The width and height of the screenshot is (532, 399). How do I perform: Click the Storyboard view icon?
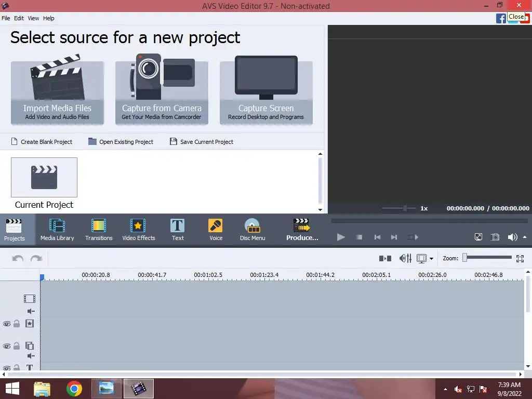point(421,259)
